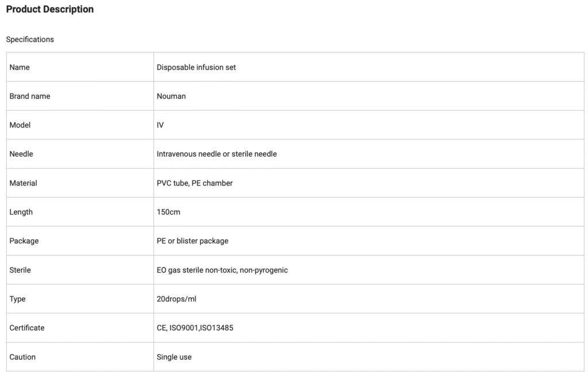Select PVC tube, PE chamber text
Screen dimensions: 588x376
(195, 183)
